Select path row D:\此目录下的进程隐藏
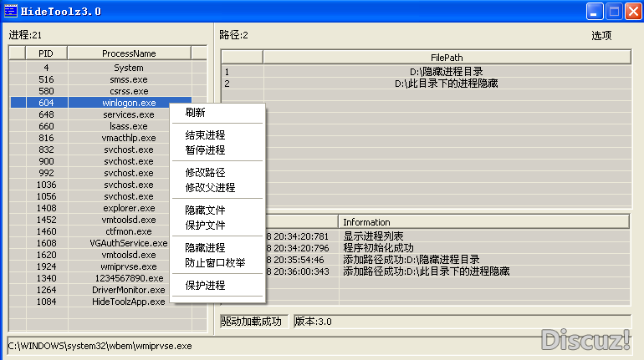Image resolution: width=644 pixels, height=360 pixels. click(427, 84)
